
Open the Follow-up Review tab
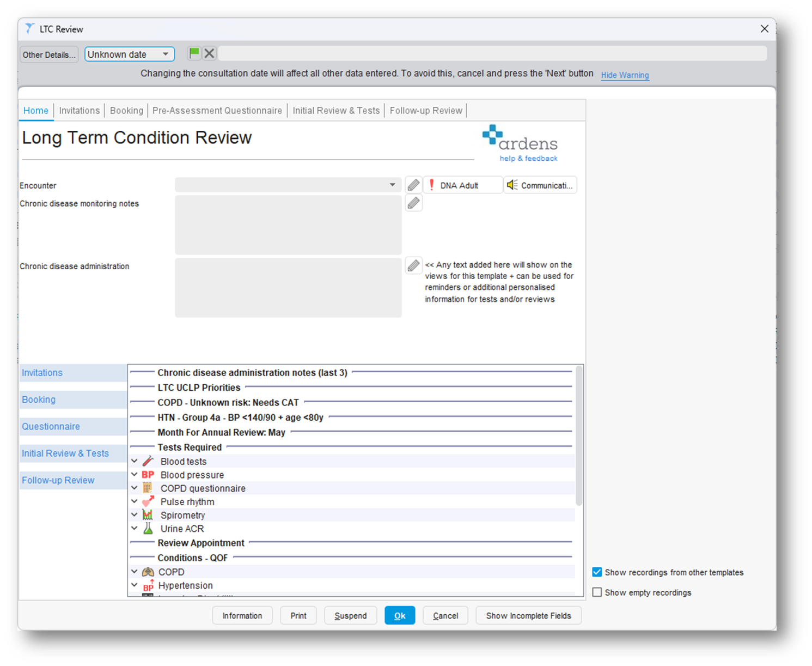pyautogui.click(x=426, y=111)
